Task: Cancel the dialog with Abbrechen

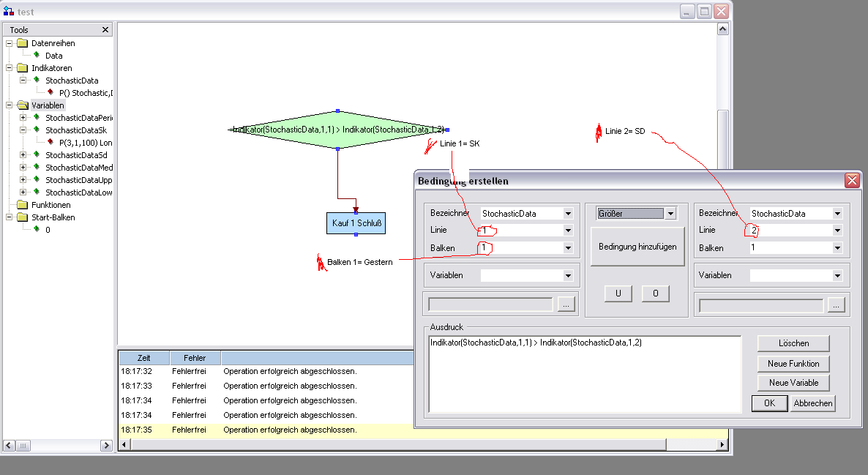Action: point(812,403)
